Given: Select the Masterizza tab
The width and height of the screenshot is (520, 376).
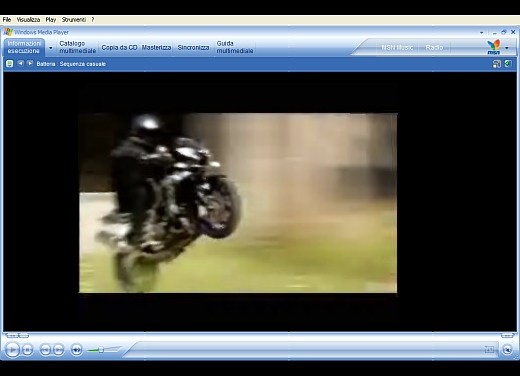Looking at the screenshot, I should pos(156,47).
